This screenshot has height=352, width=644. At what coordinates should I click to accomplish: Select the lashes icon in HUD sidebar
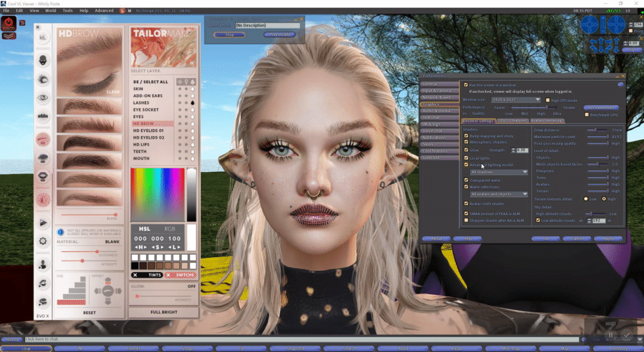[43, 117]
